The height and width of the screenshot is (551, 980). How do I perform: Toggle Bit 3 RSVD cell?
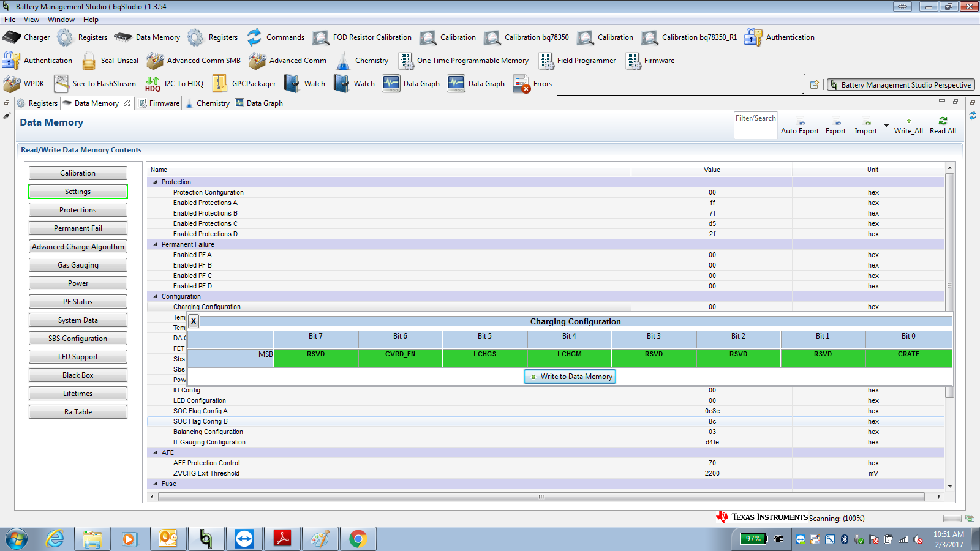[x=654, y=358]
